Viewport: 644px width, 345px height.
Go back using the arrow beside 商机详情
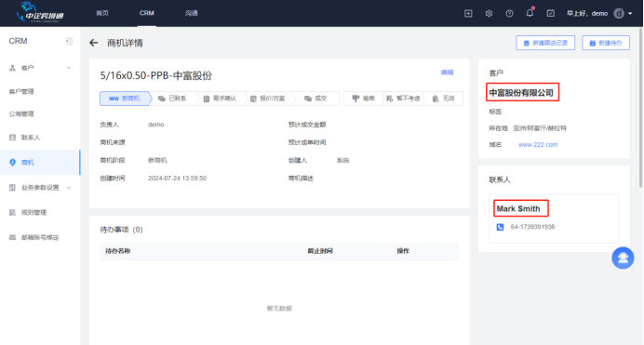point(94,43)
